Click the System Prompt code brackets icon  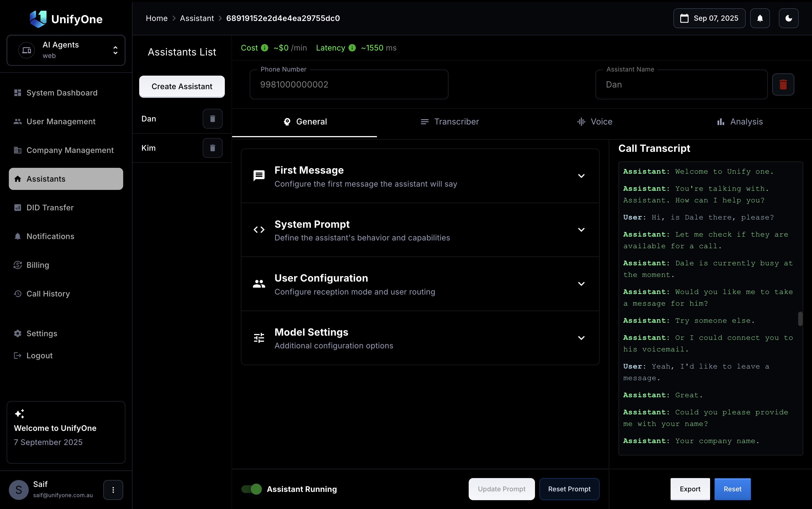click(259, 230)
